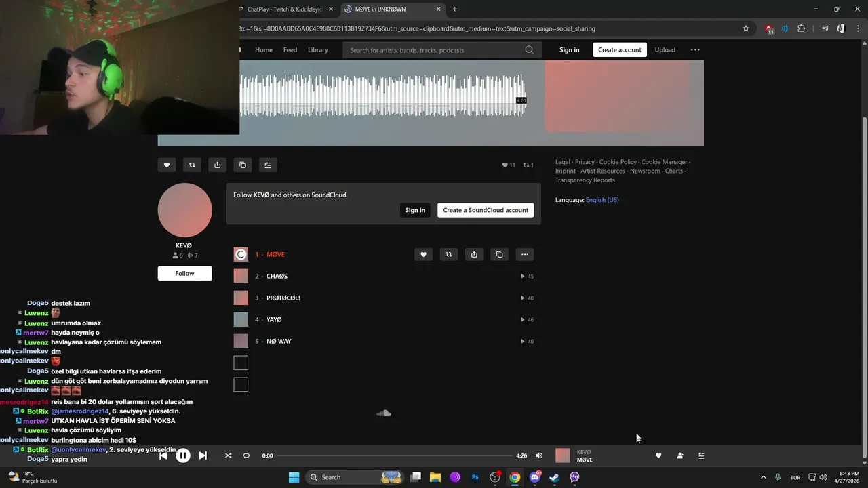868x488 pixels.
Task: Click the MØVE title in player bar
Action: pos(585,460)
